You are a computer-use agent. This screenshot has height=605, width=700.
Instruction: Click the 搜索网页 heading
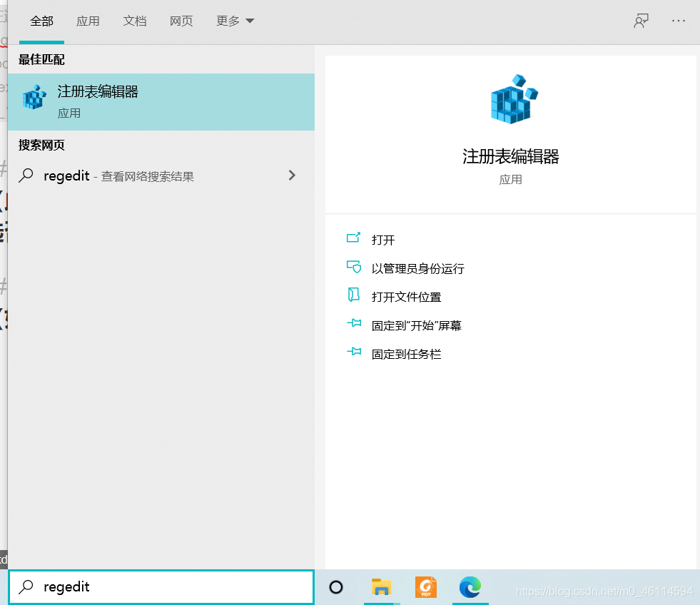click(x=41, y=145)
